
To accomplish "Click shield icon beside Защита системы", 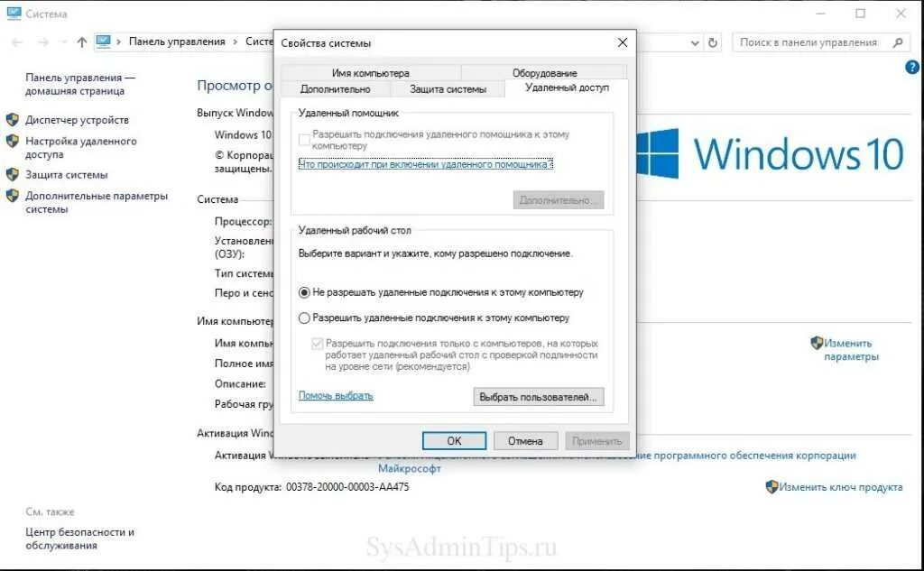I will [x=13, y=174].
